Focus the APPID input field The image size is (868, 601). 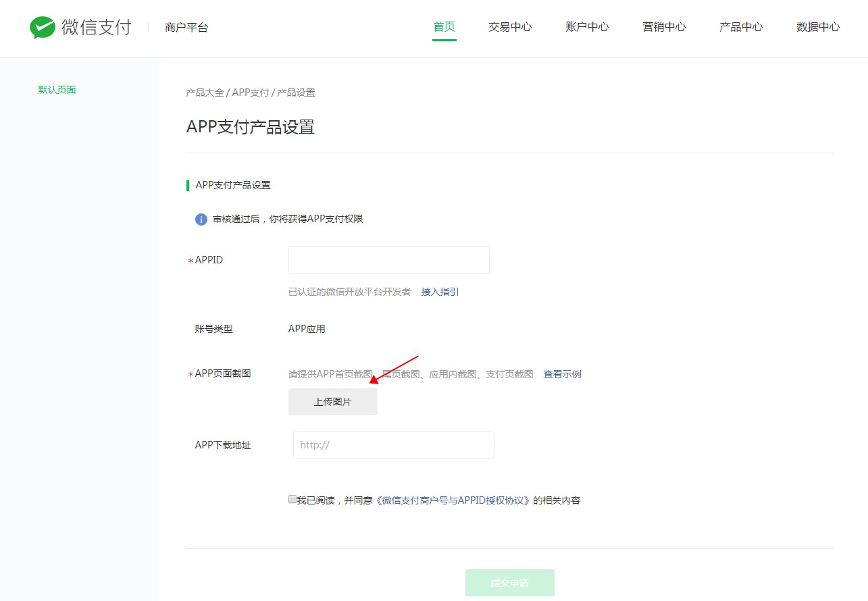coord(389,260)
